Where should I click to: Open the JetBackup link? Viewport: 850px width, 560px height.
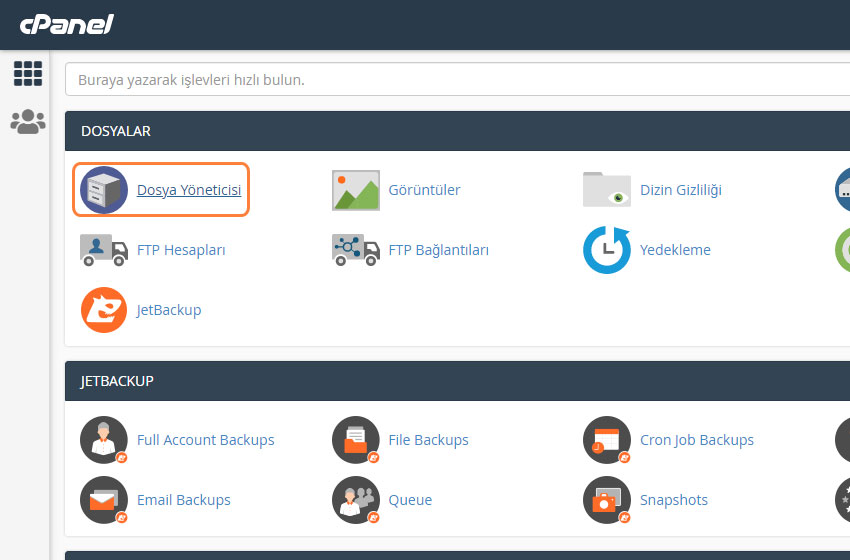tap(169, 310)
